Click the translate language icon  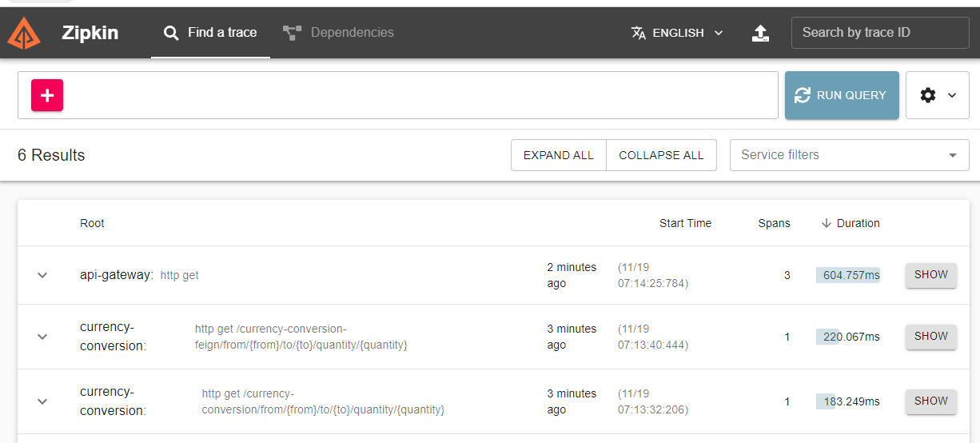coord(638,33)
